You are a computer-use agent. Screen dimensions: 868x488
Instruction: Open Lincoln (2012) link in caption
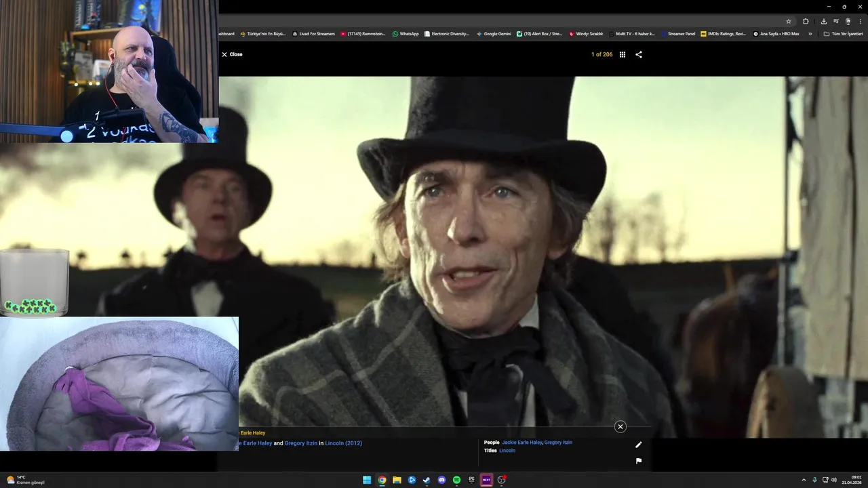[343, 443]
